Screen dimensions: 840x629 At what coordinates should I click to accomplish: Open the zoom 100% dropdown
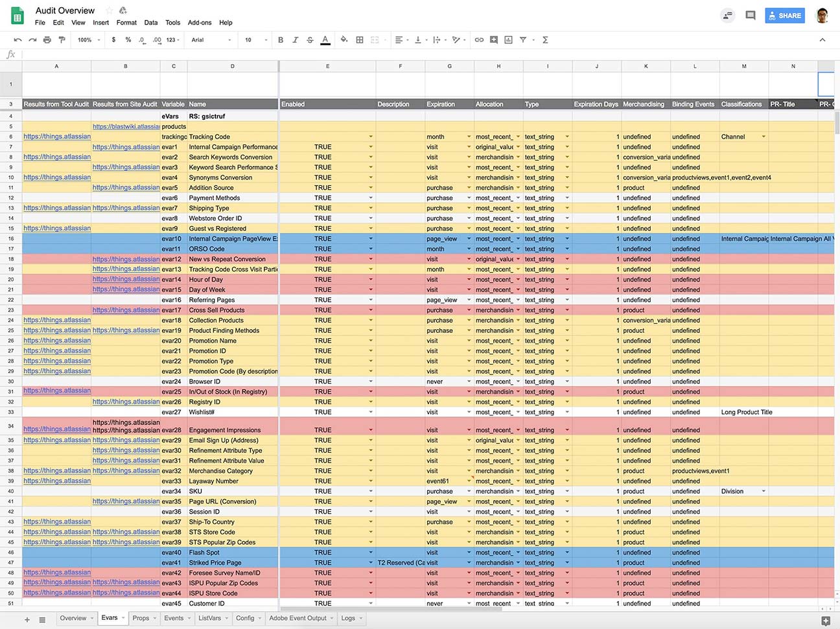click(x=89, y=40)
